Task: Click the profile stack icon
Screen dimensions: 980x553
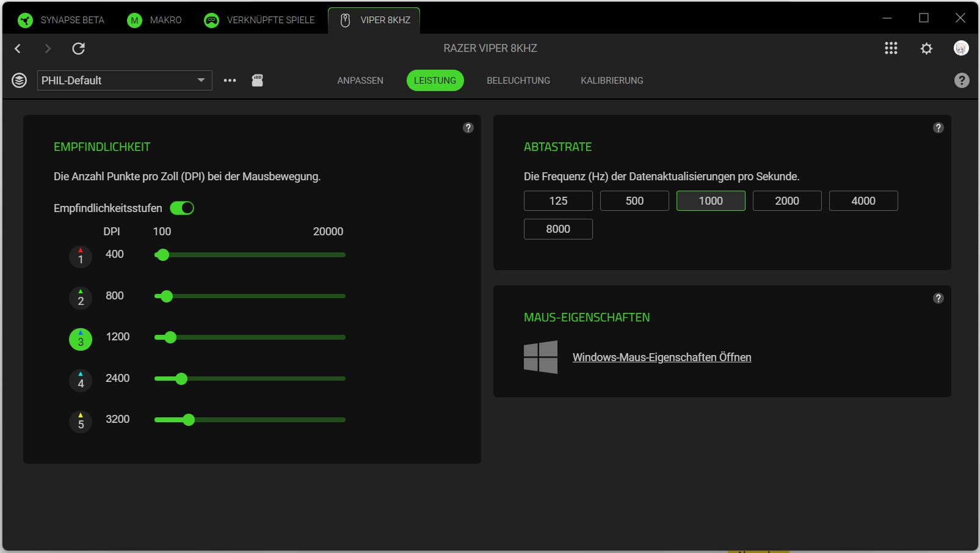Action: pos(20,81)
